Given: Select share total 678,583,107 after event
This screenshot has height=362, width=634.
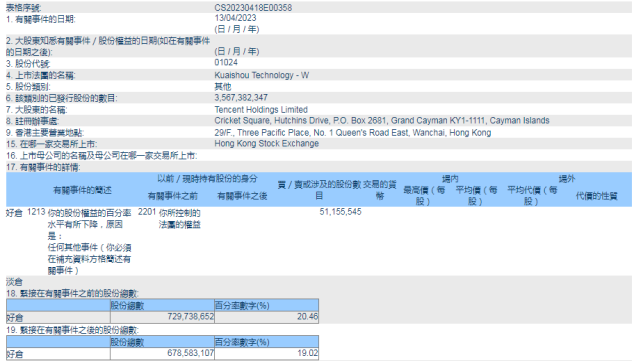Looking at the screenshot, I should (190, 353).
